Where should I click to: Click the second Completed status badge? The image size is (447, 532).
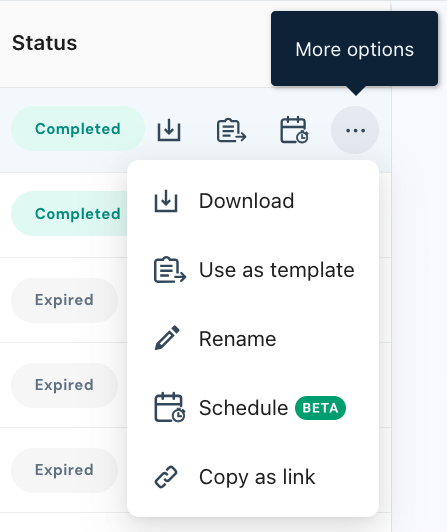[69, 214]
